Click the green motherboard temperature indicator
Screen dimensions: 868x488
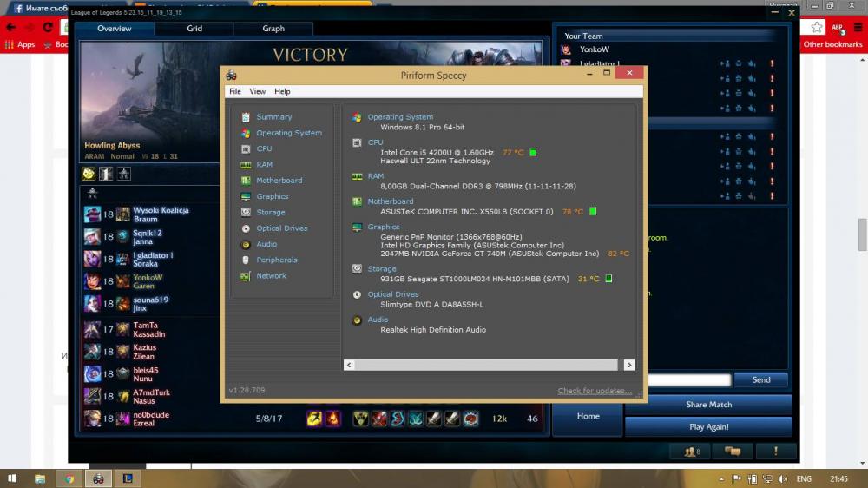593,212
